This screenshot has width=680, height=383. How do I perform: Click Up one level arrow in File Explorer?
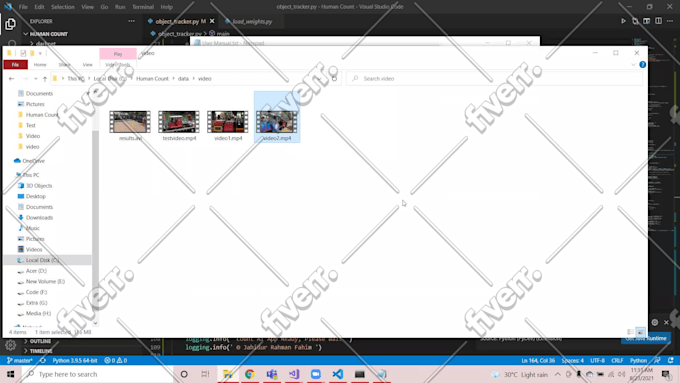pyautogui.click(x=45, y=79)
